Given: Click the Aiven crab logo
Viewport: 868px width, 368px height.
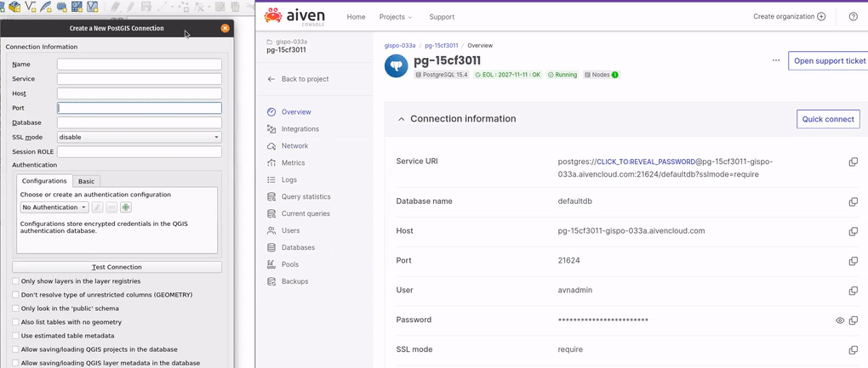Looking at the screenshot, I should pyautogui.click(x=273, y=16).
